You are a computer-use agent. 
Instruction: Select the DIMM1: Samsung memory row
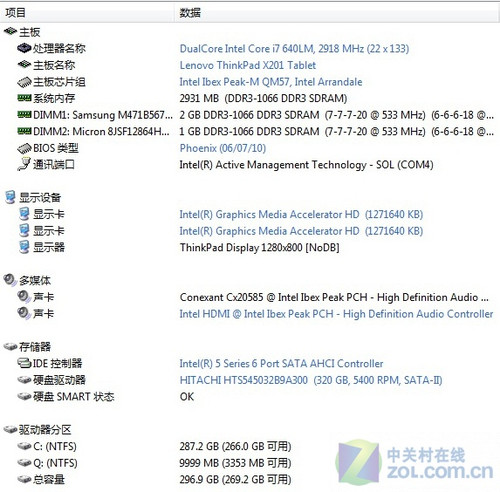tap(250, 115)
